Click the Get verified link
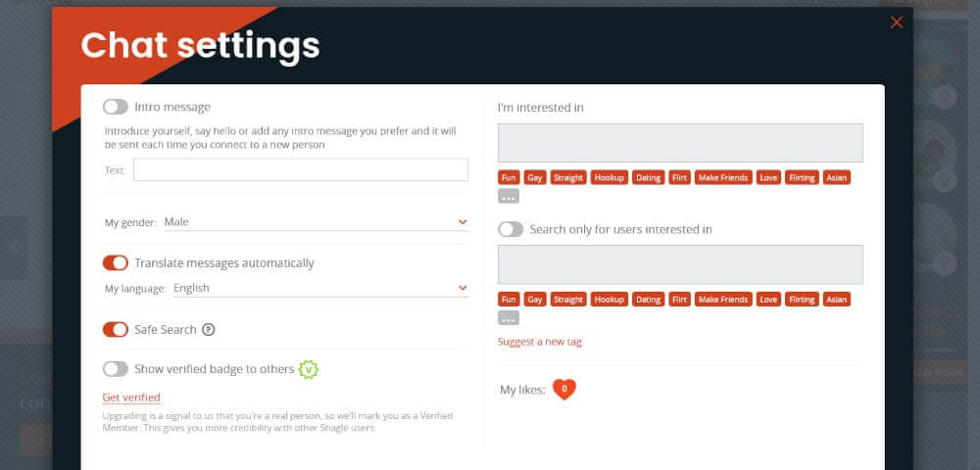Image resolution: width=980 pixels, height=470 pixels. [131, 398]
